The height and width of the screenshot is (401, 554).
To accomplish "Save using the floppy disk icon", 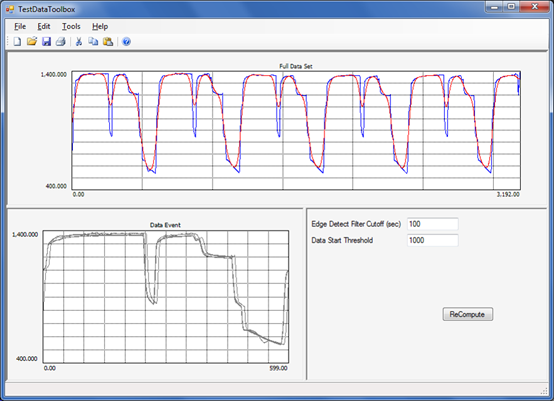I will (x=46, y=42).
